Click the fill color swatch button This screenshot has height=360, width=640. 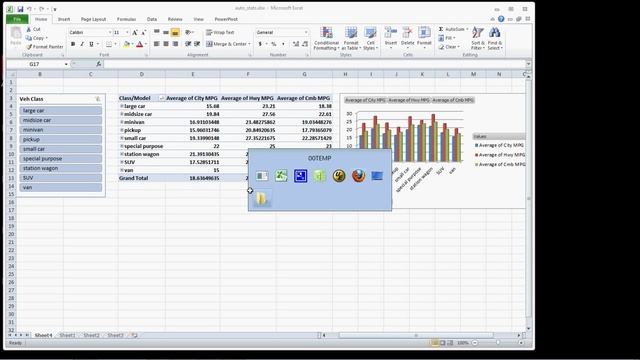127,44
